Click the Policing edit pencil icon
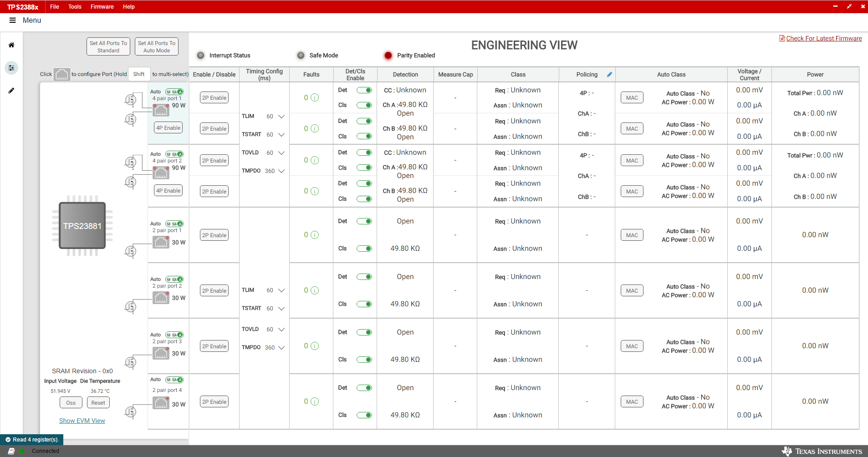Image resolution: width=868 pixels, height=457 pixels. coord(609,75)
